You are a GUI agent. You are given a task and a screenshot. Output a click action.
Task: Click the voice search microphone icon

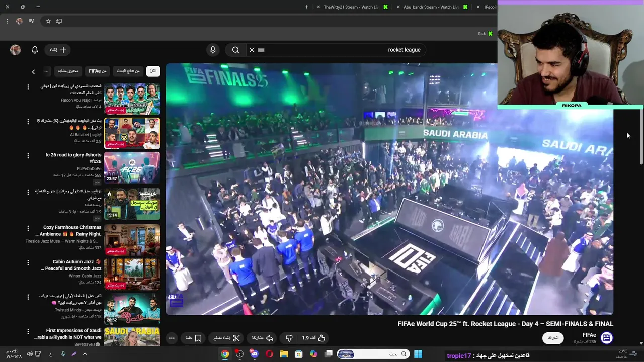pyautogui.click(x=213, y=50)
